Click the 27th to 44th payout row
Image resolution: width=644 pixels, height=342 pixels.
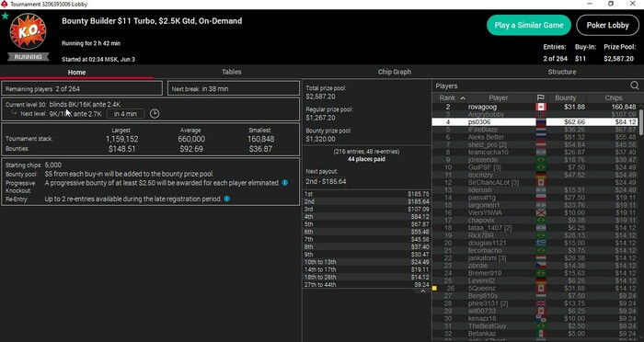click(x=366, y=284)
